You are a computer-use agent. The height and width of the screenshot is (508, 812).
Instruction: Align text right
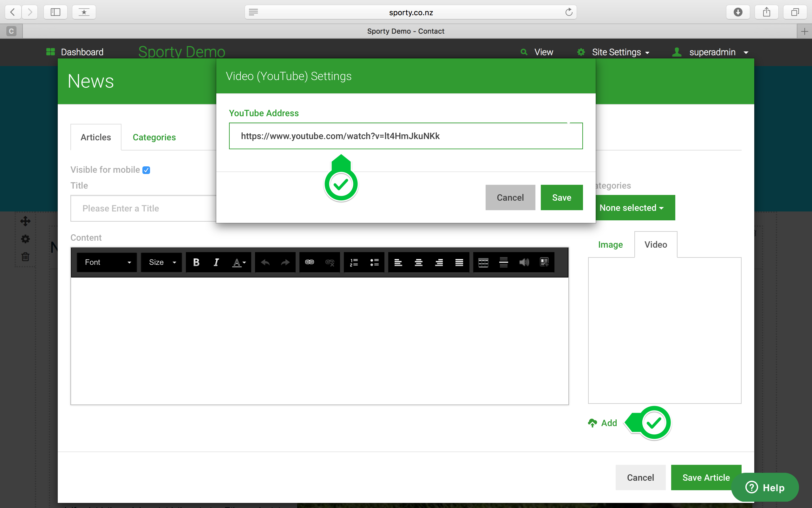[439, 262]
